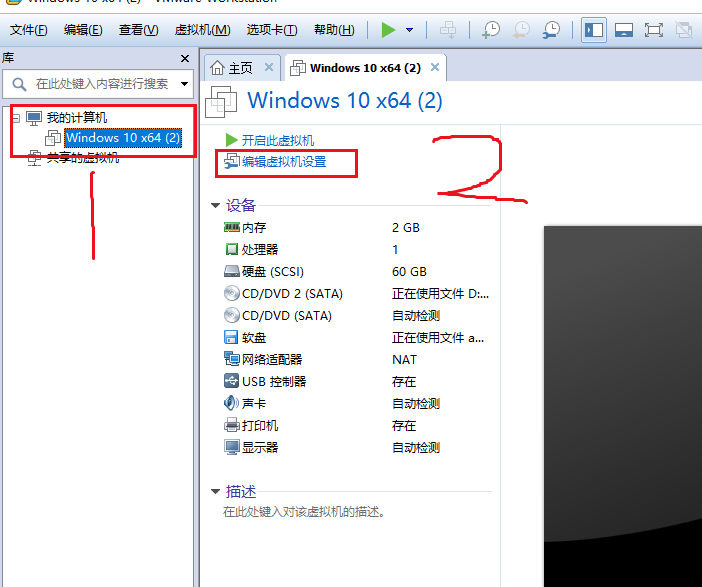702x587 pixels.
Task: Click the 正在使用文件 a... floppy value
Action: [438, 337]
